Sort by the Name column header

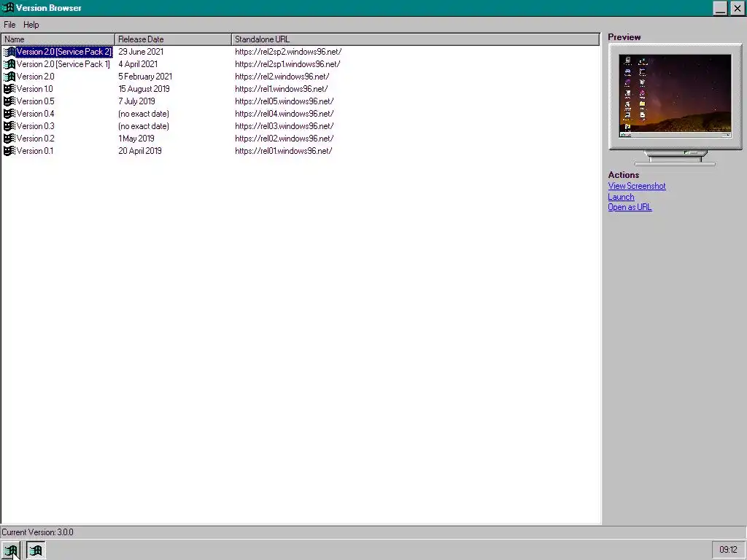[58, 39]
